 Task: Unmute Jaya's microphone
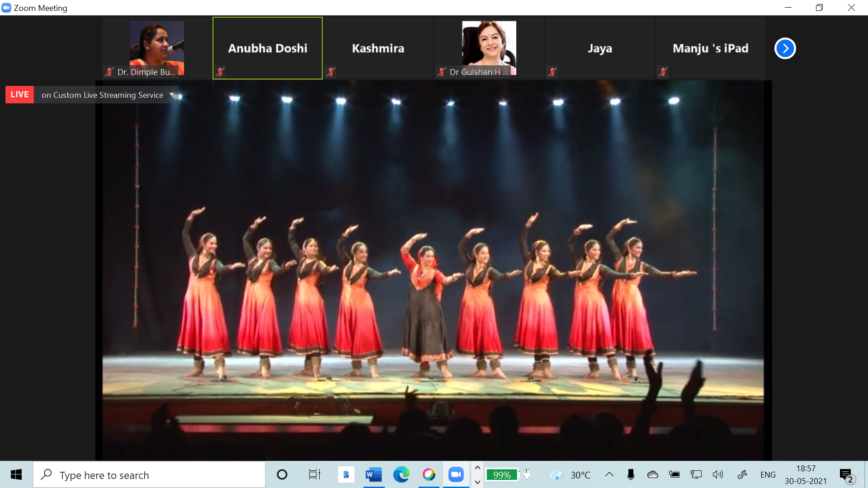point(552,71)
